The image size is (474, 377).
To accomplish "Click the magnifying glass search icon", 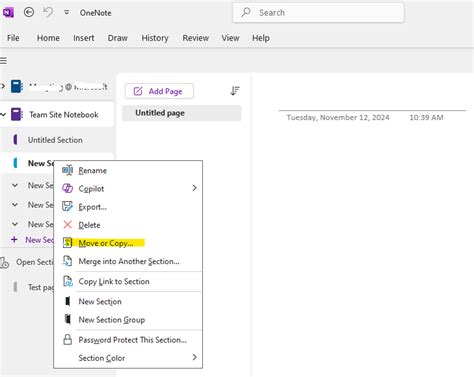I will click(246, 12).
